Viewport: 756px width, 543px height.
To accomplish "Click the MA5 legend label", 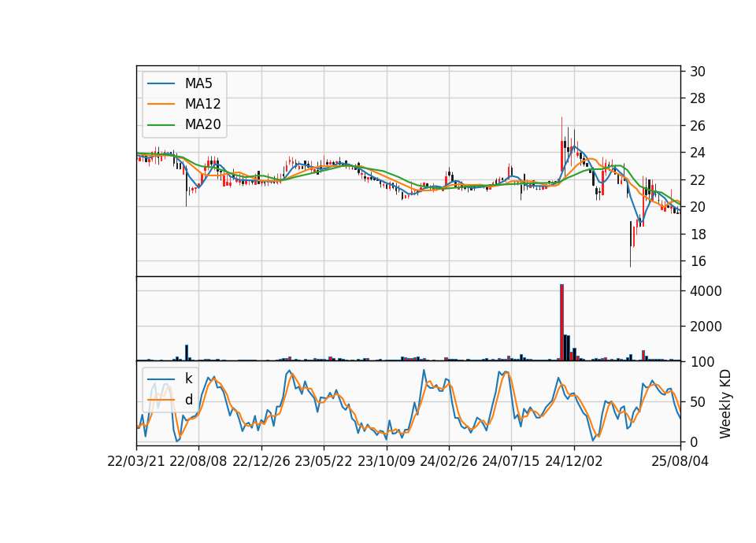I will click(x=198, y=83).
